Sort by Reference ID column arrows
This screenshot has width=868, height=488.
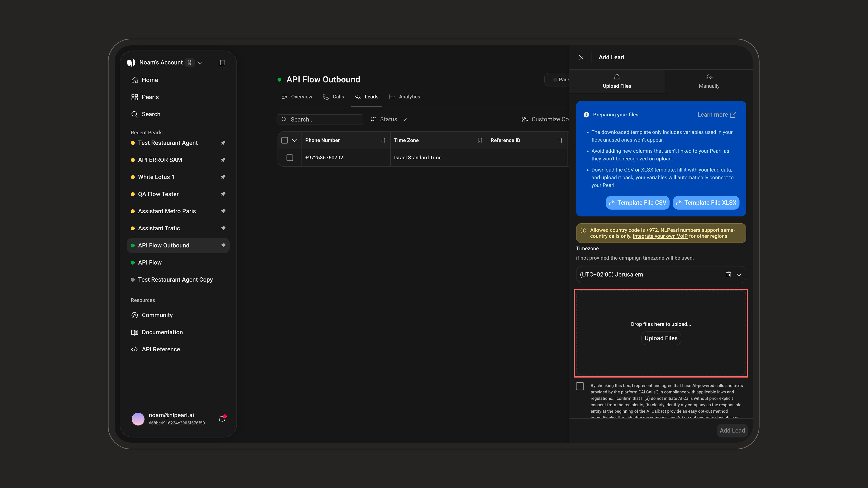[560, 140]
